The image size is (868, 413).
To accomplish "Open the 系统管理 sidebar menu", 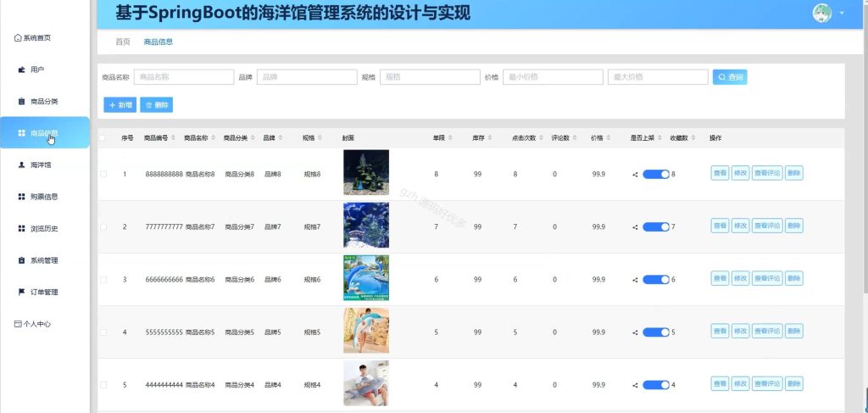I will (x=45, y=260).
